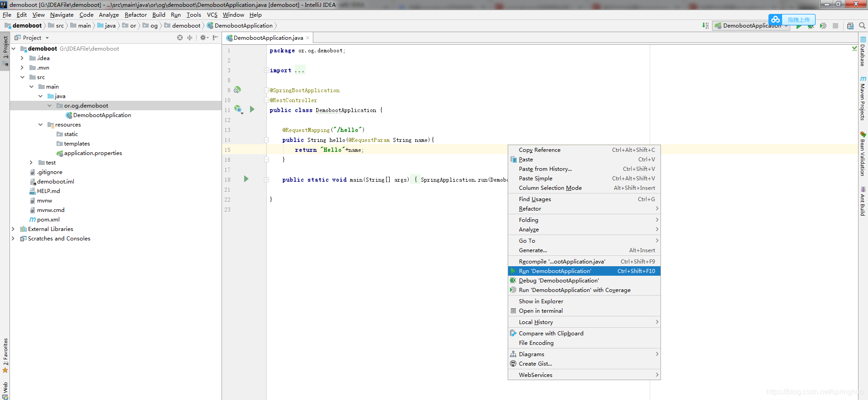Click Collapse All icon in Project panel
The image size is (868, 400).
(x=189, y=38)
